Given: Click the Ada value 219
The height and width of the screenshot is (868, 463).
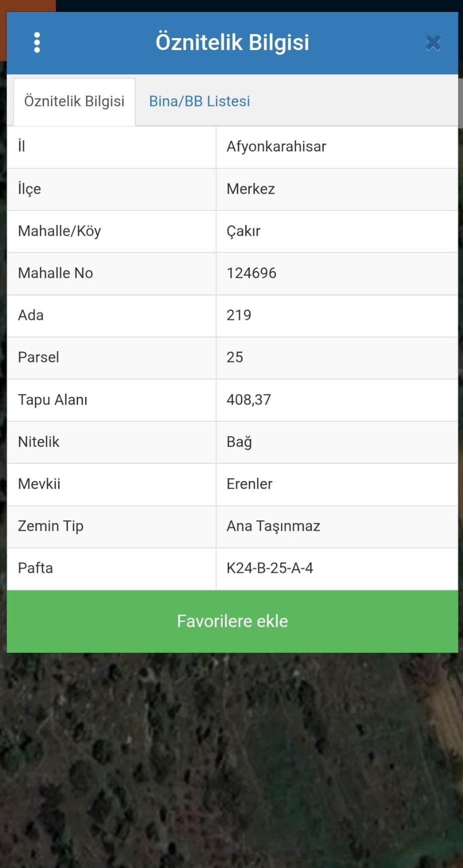Looking at the screenshot, I should tap(239, 315).
